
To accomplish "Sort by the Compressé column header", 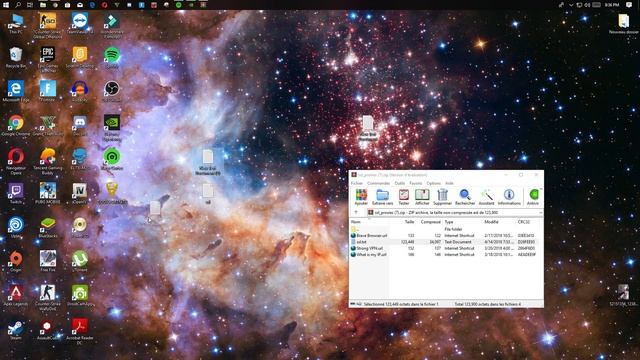I will 430,222.
